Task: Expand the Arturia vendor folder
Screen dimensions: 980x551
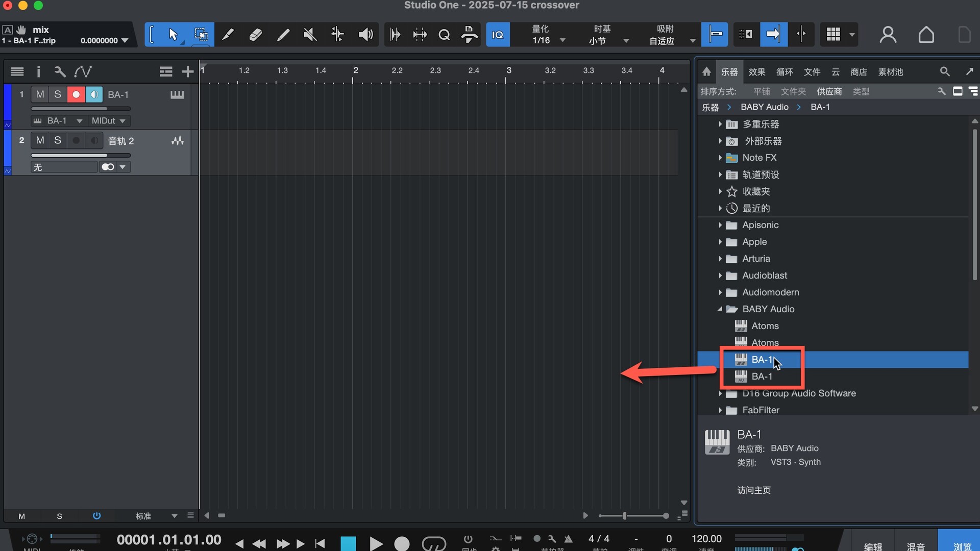Action: pos(720,259)
